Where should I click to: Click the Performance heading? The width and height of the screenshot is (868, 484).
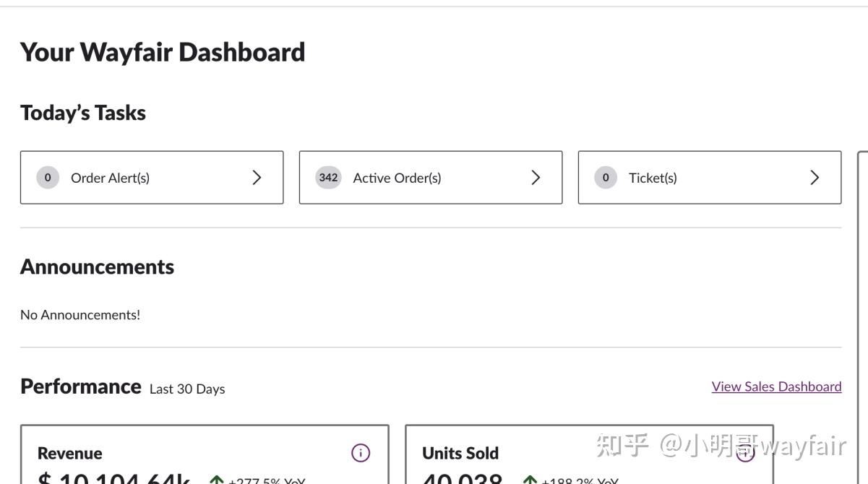pos(80,386)
